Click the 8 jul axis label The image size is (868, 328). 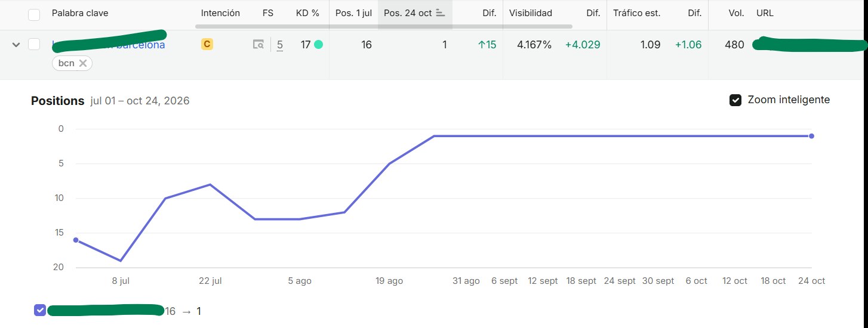121,281
